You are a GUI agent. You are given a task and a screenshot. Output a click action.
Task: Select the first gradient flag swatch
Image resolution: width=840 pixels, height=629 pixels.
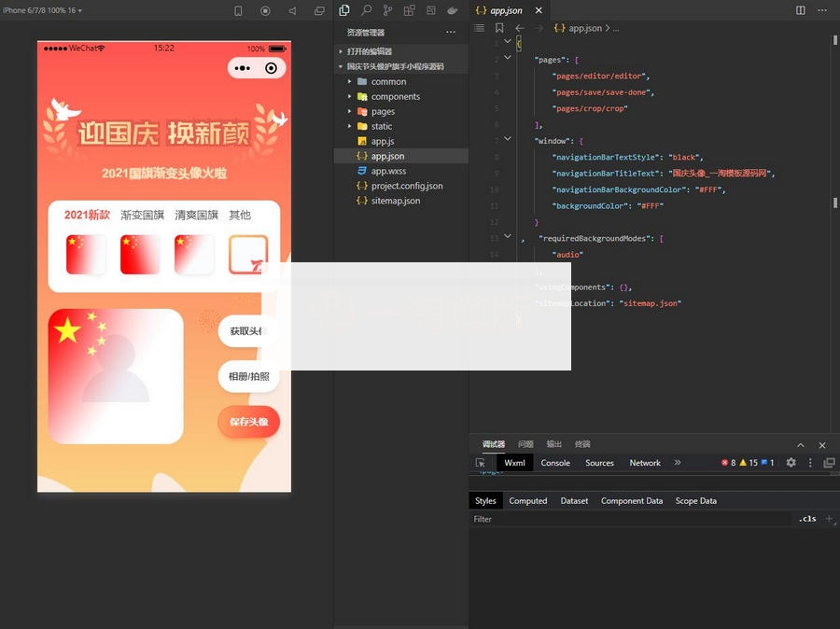pyautogui.click(x=86, y=255)
